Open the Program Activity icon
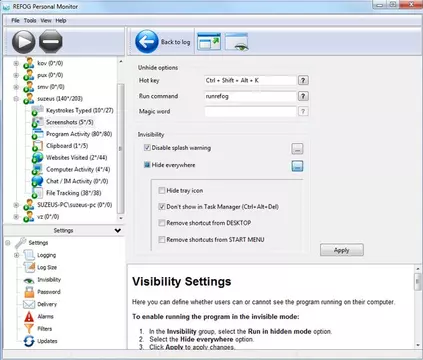 37,134
